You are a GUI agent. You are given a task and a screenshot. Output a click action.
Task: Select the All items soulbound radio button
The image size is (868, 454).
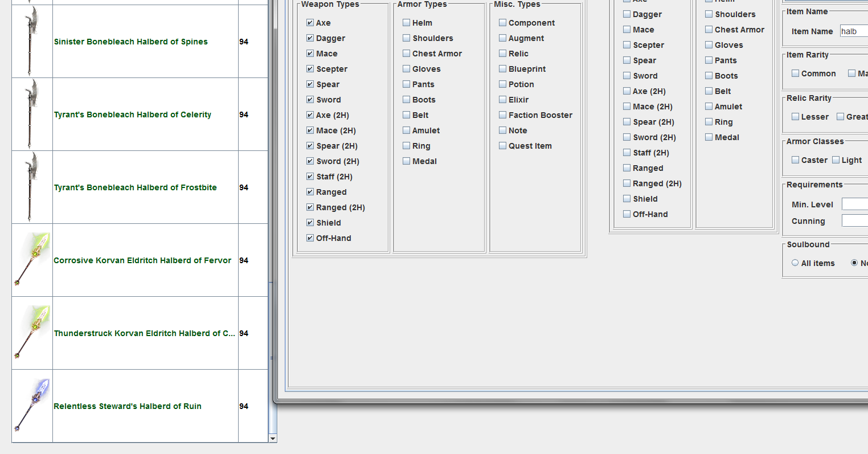click(795, 263)
